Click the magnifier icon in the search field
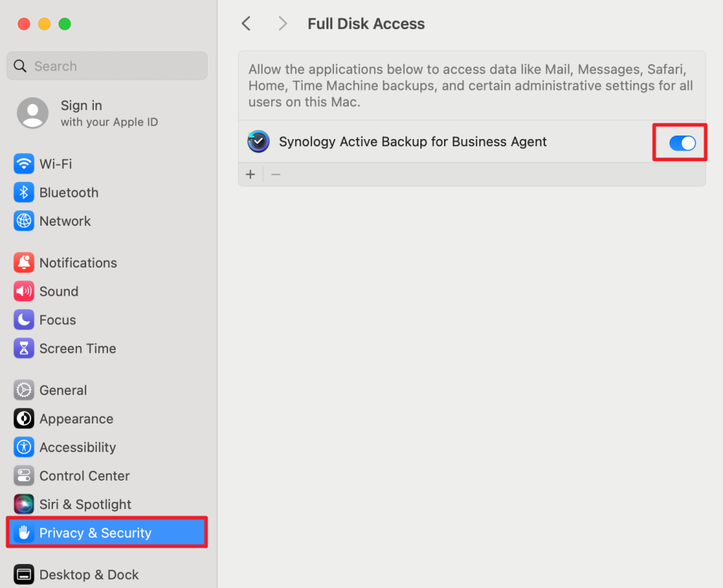 20,66
